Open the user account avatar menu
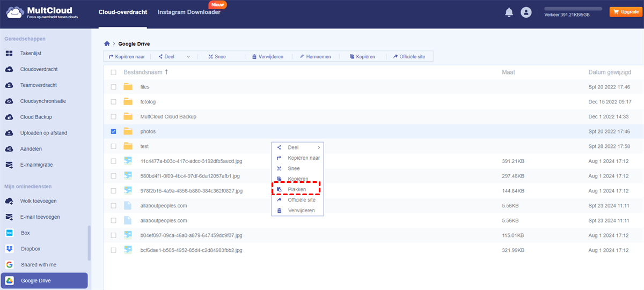Screen dimensions: 644x290 526,12
